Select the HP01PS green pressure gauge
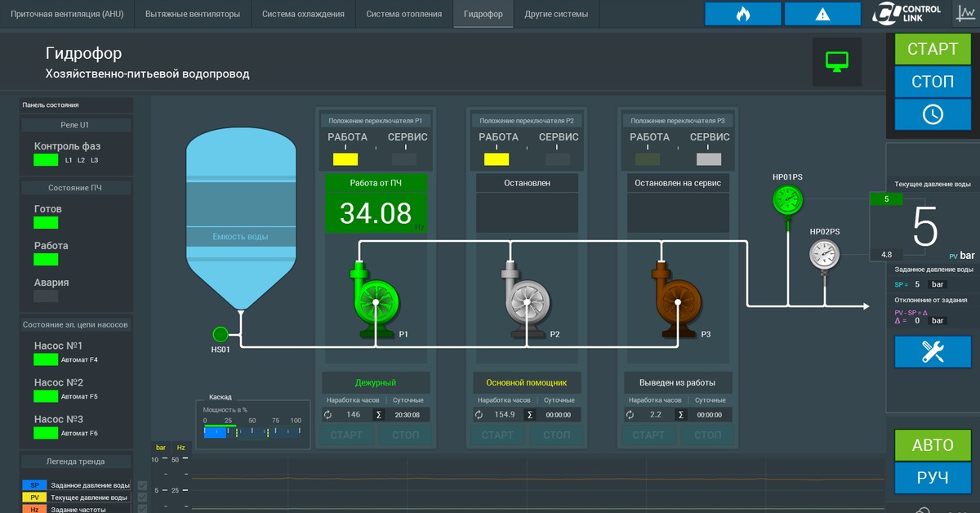This screenshot has width=980, height=513. tap(788, 198)
